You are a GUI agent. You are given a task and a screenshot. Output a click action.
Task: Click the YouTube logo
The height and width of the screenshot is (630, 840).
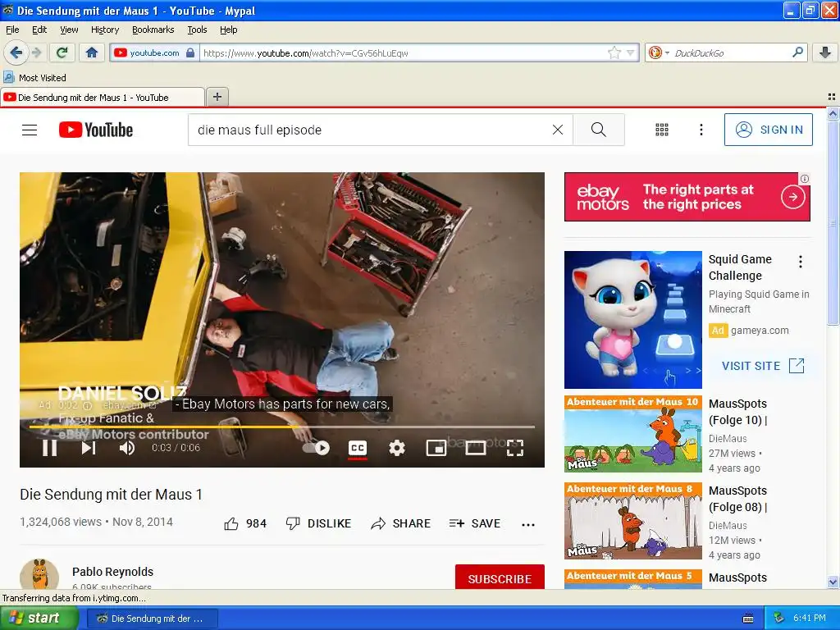tap(96, 130)
